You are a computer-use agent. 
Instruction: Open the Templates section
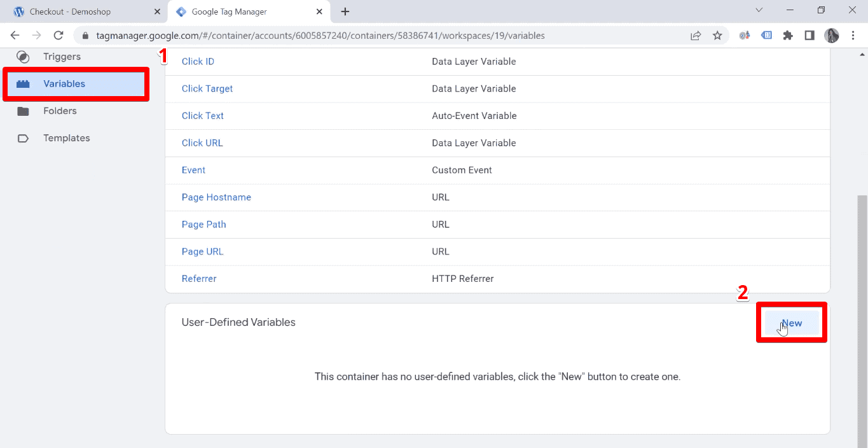(x=66, y=138)
